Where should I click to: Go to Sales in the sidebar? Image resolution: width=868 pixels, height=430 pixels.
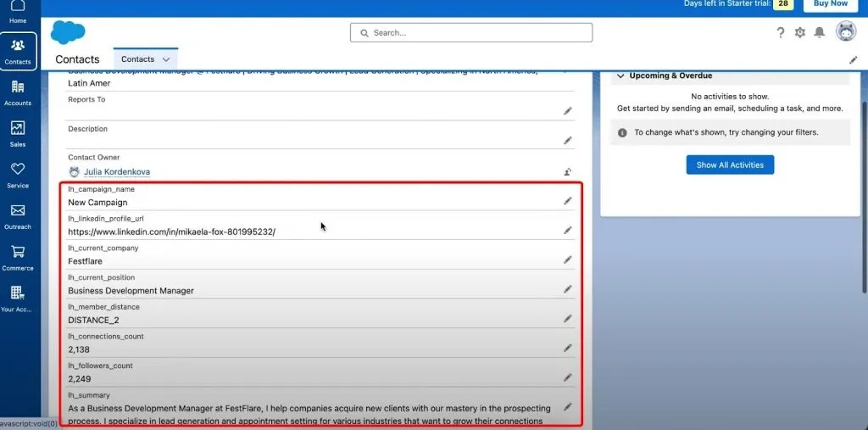(x=18, y=134)
